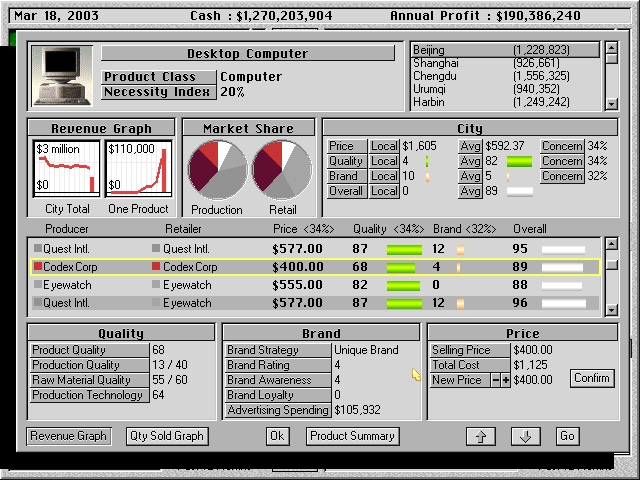Click the down arrow button beside Go
The width and height of the screenshot is (640, 480).
click(x=525, y=436)
